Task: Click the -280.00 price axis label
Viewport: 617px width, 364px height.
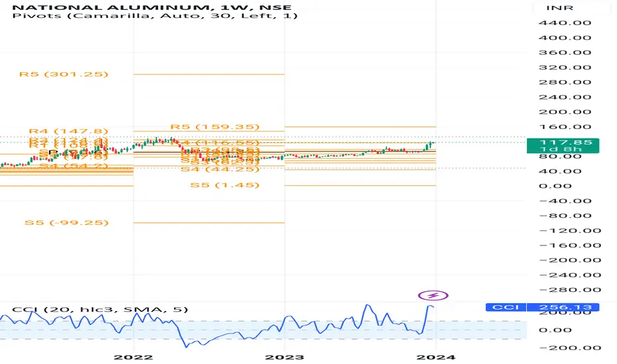Action: coord(570,290)
